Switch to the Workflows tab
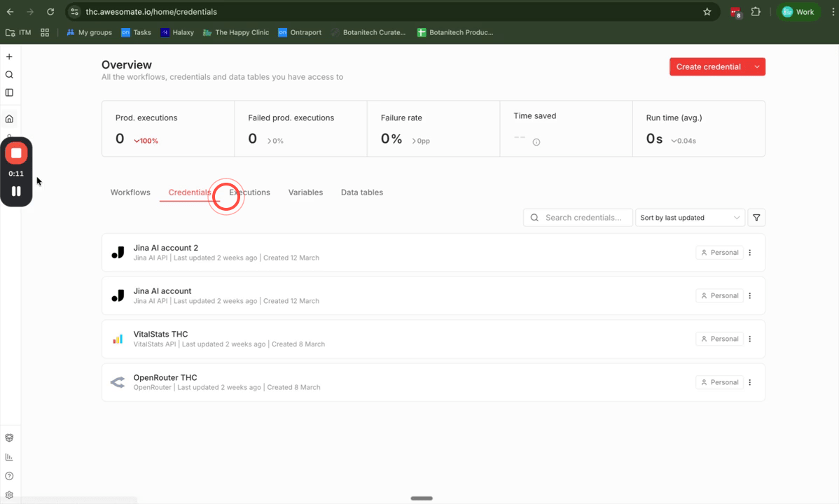This screenshot has height=504, width=839. pyautogui.click(x=130, y=192)
